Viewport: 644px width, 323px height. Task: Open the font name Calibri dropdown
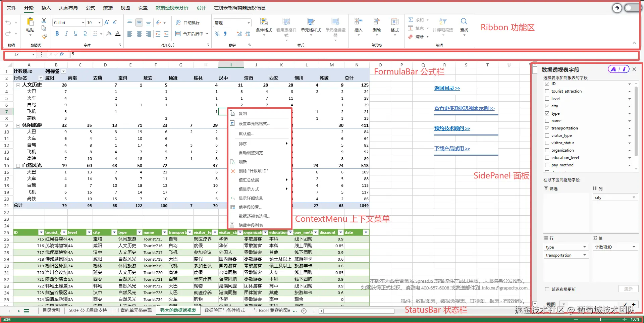click(x=83, y=23)
